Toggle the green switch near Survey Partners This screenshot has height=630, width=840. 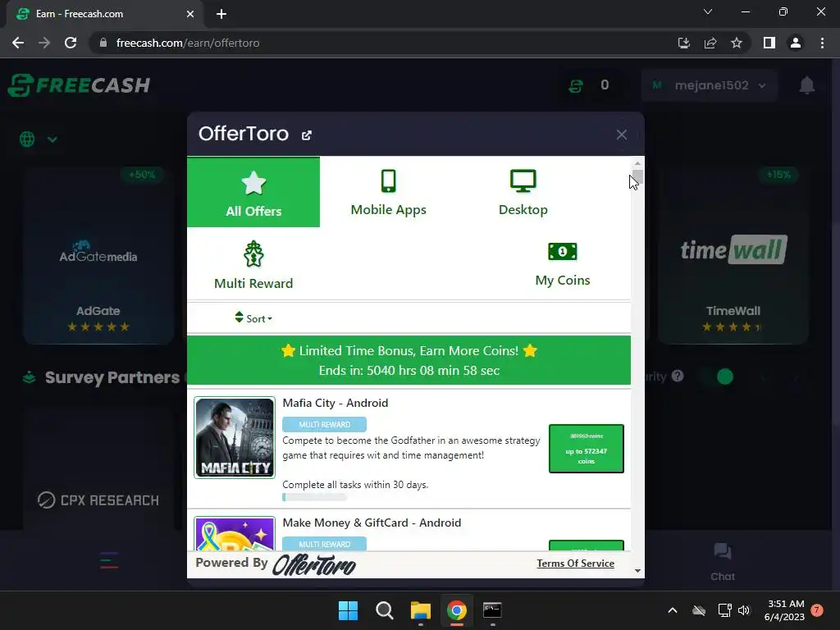[x=719, y=377]
